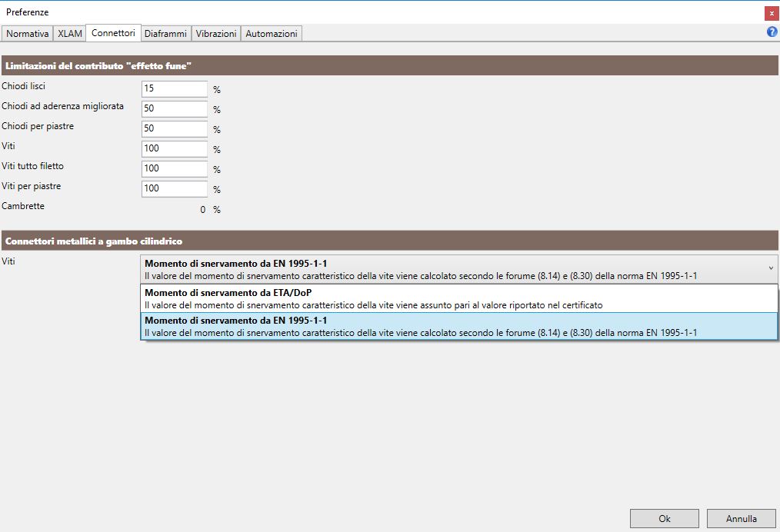Open the blue help question mark icon
The height and width of the screenshot is (532, 780).
pyautogui.click(x=772, y=32)
